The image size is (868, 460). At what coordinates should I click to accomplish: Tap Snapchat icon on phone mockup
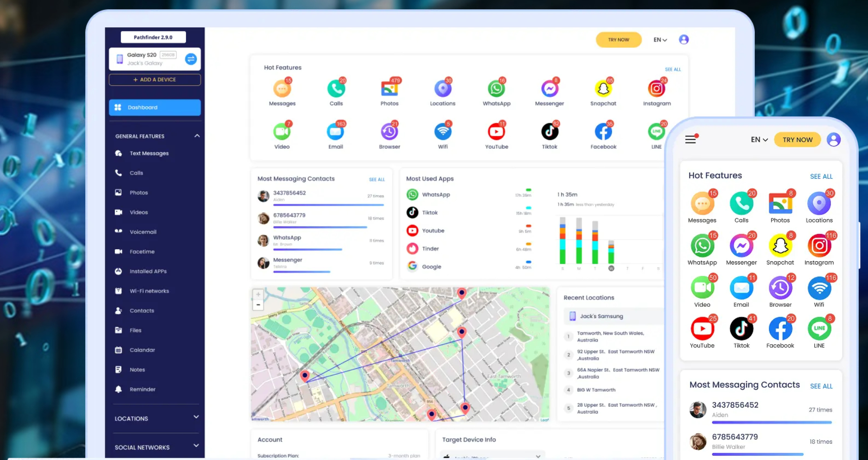point(780,246)
